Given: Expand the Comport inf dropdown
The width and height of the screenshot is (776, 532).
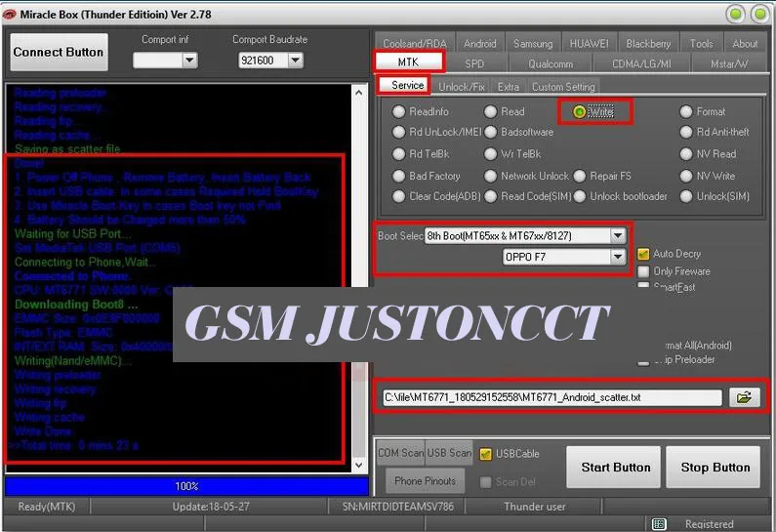Looking at the screenshot, I should [189, 61].
